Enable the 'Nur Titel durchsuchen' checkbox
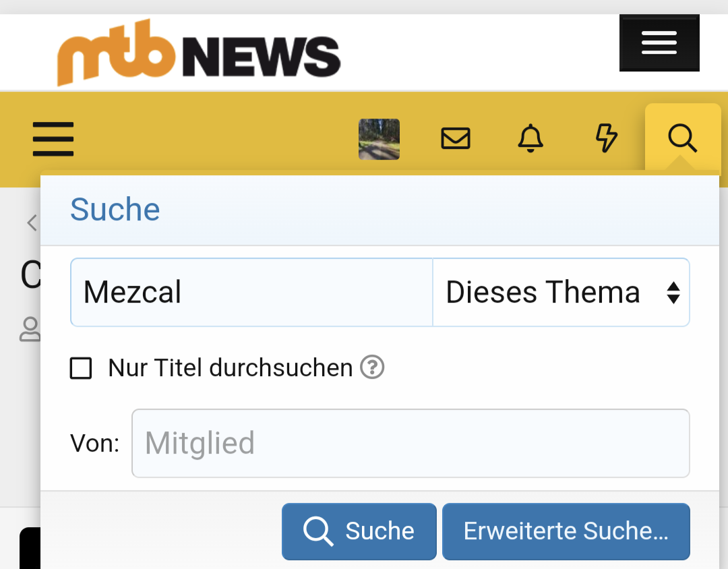 click(x=82, y=369)
